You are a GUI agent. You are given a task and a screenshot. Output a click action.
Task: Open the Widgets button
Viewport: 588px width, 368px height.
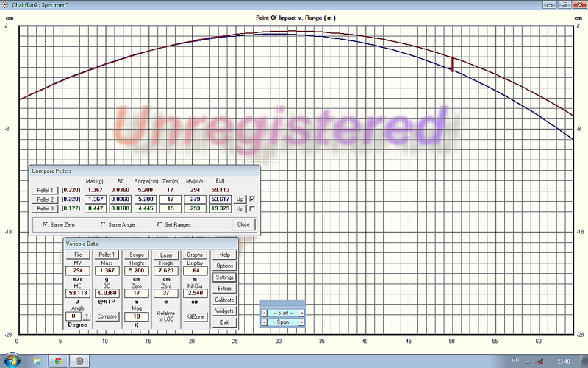pos(225,311)
